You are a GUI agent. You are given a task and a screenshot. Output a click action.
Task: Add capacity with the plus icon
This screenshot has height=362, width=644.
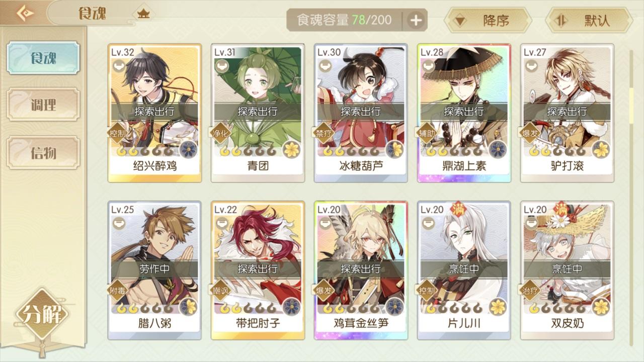[x=416, y=21]
